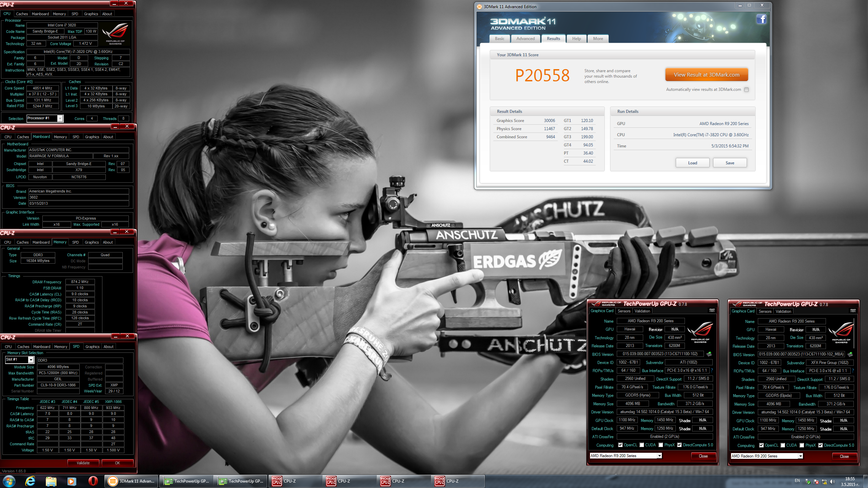Toggle CUDA checkbox in left GPU-Z
The height and width of the screenshot is (488, 868).
[642, 445]
